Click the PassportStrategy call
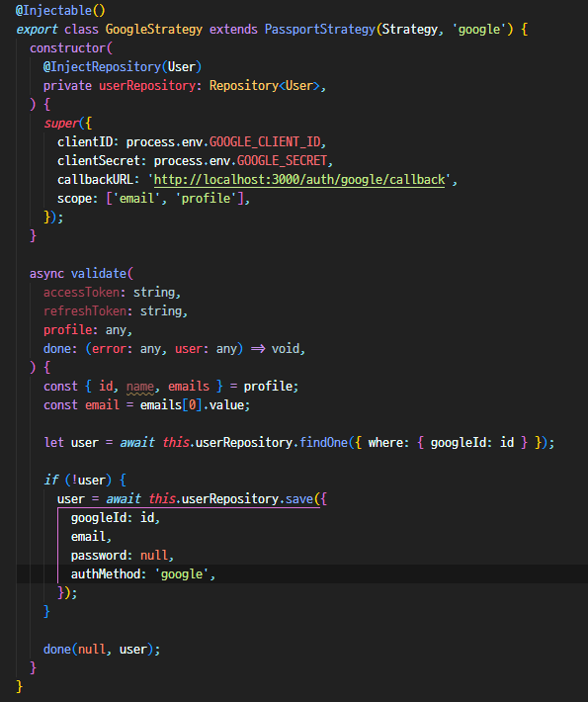Image resolution: width=588 pixels, height=702 pixels. click(x=319, y=30)
